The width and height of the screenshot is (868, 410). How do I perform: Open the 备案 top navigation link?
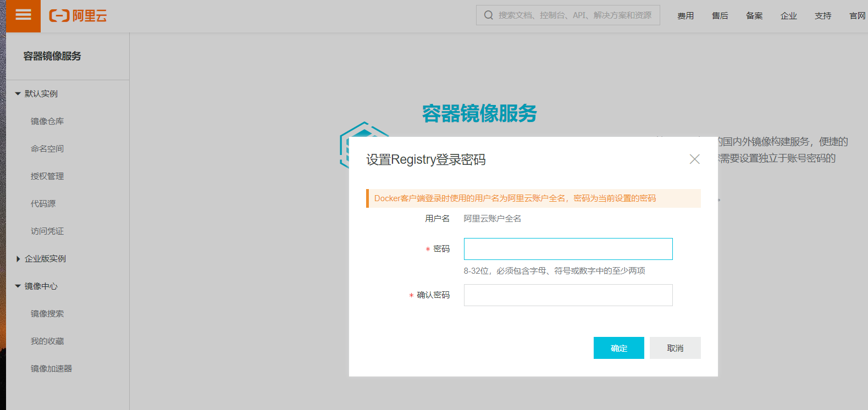(754, 16)
